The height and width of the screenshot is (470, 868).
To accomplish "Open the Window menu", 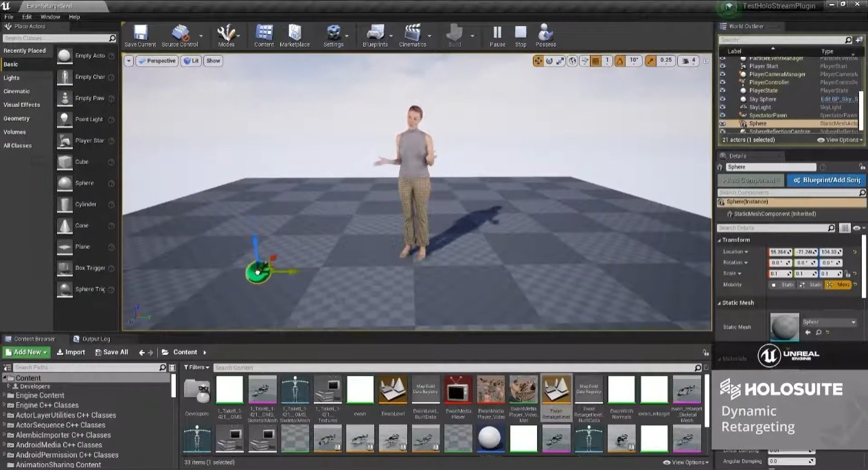I will pos(50,16).
